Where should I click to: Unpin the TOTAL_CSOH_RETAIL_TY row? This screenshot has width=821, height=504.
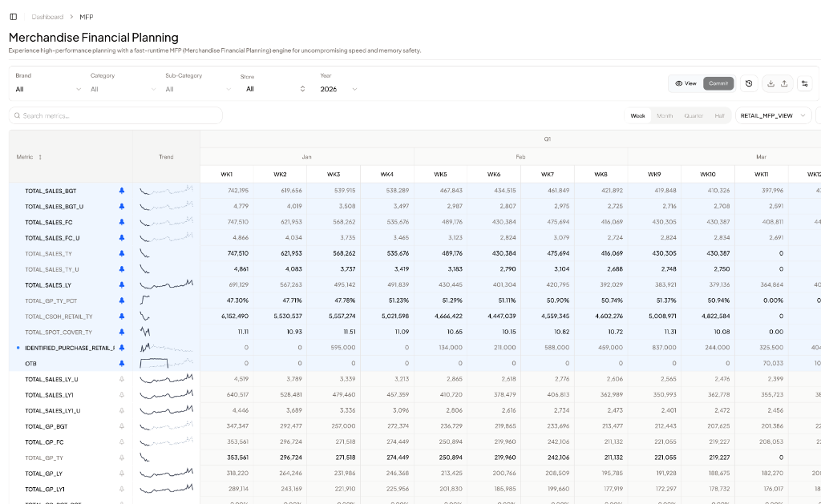(122, 317)
